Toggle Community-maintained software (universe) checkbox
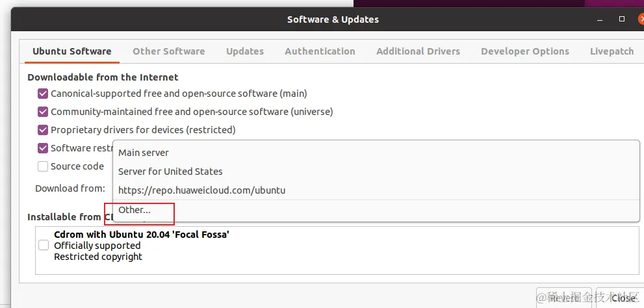644x308 pixels. click(44, 112)
